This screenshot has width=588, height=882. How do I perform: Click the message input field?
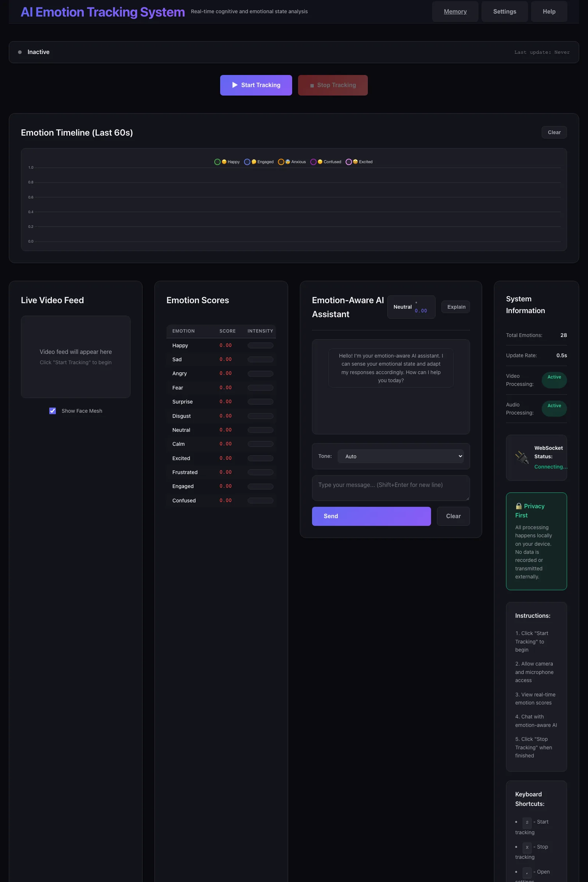point(391,488)
